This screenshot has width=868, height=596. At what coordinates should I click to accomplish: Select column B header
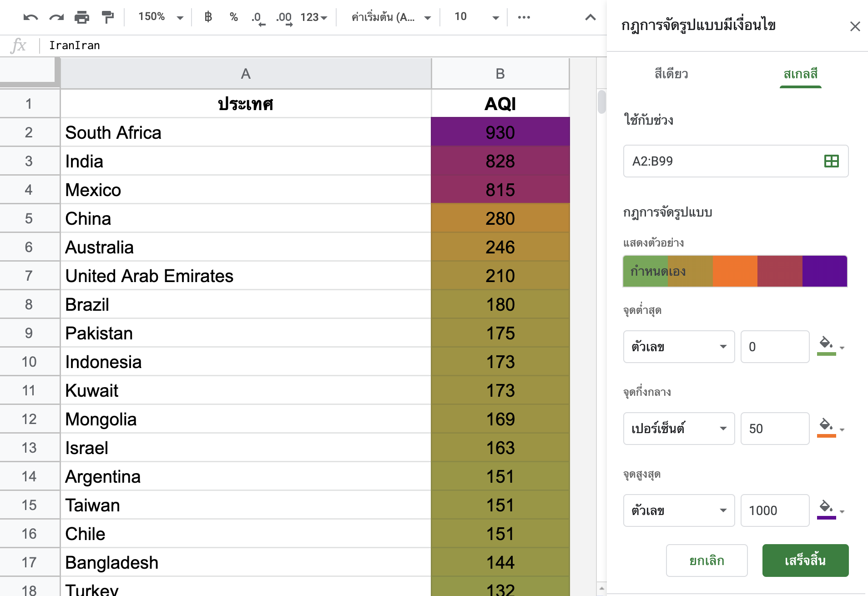pyautogui.click(x=500, y=74)
